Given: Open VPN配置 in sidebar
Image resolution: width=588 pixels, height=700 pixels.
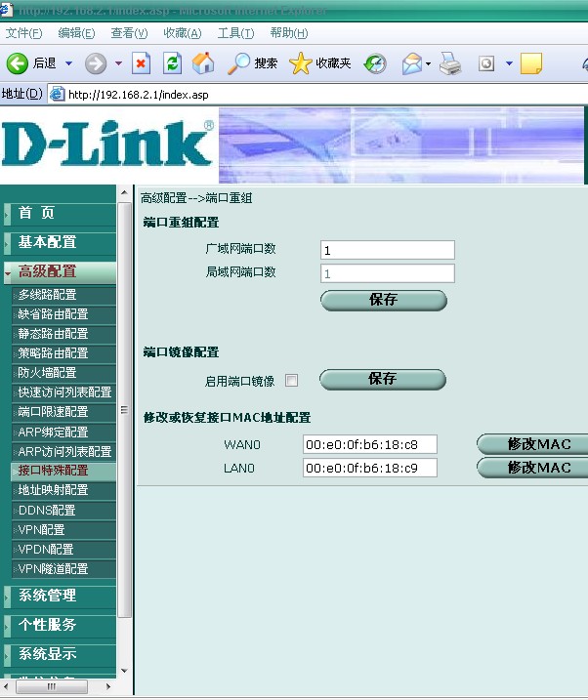Looking at the screenshot, I should tap(63, 530).
